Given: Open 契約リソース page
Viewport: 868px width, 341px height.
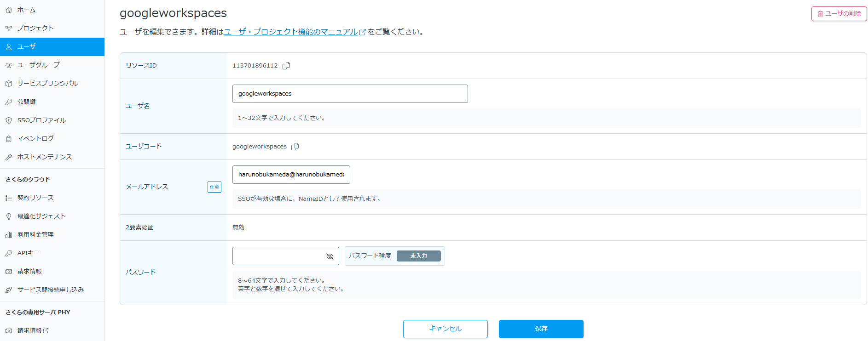Looking at the screenshot, I should 52,198.
